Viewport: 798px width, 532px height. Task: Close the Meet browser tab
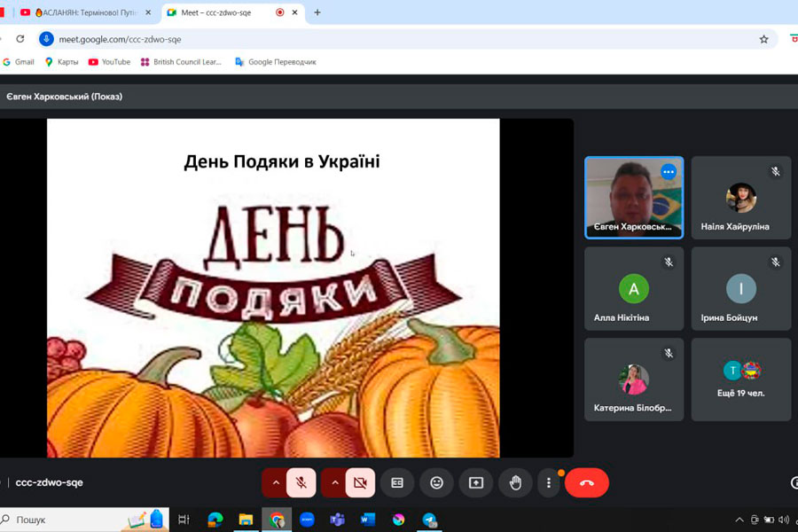click(x=294, y=12)
